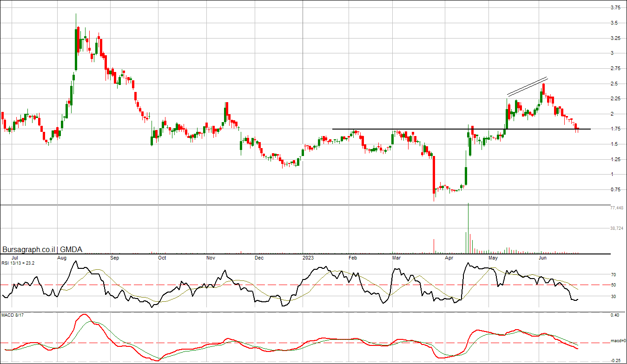Select the RSI 70 level label

[614, 274]
